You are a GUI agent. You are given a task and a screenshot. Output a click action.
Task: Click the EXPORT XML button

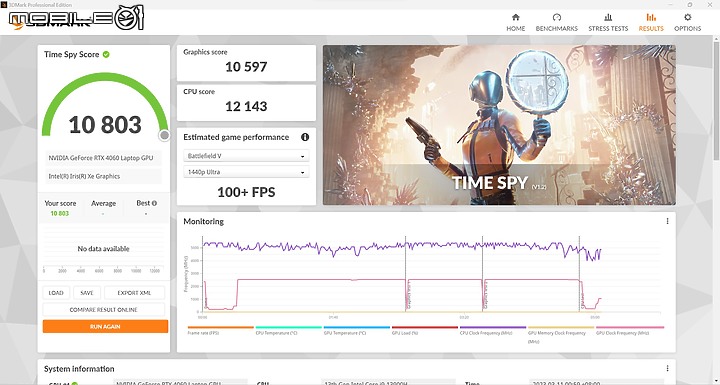pyautogui.click(x=134, y=293)
